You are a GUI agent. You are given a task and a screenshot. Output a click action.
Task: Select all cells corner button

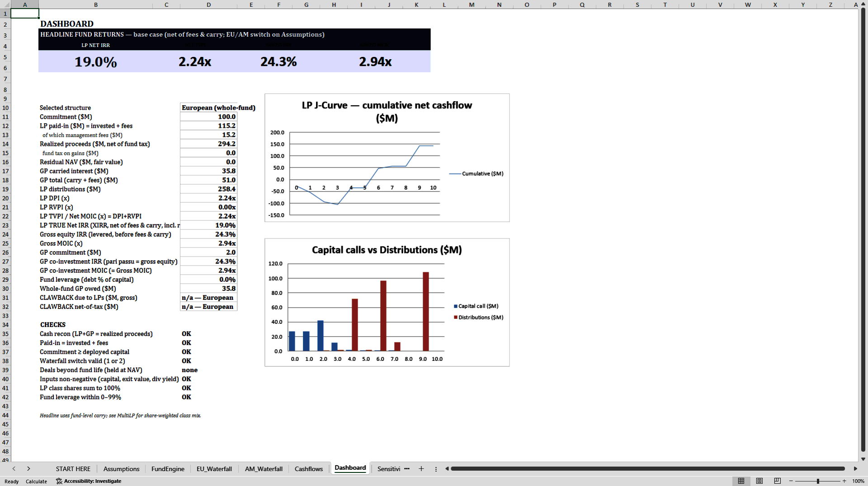(5, 5)
